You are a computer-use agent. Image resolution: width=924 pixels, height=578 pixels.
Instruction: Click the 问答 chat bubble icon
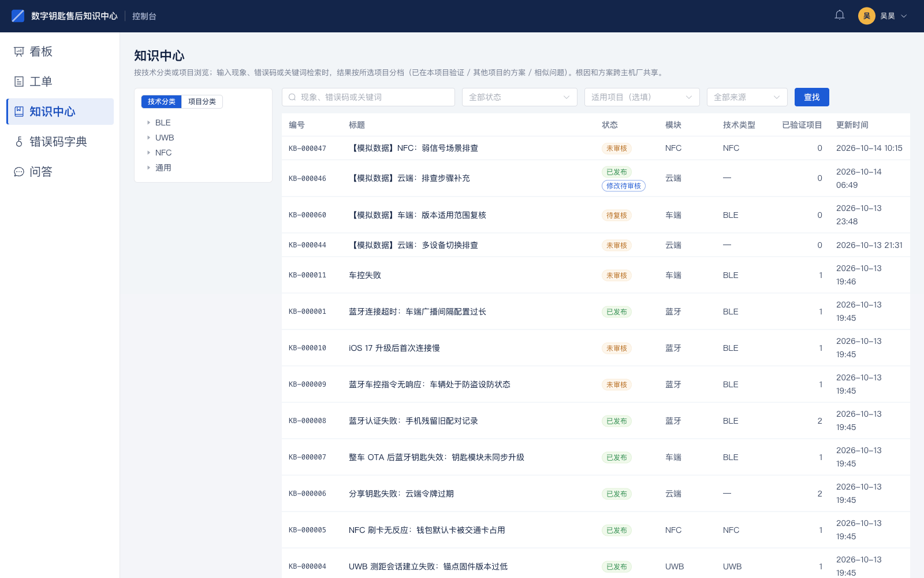coord(19,172)
